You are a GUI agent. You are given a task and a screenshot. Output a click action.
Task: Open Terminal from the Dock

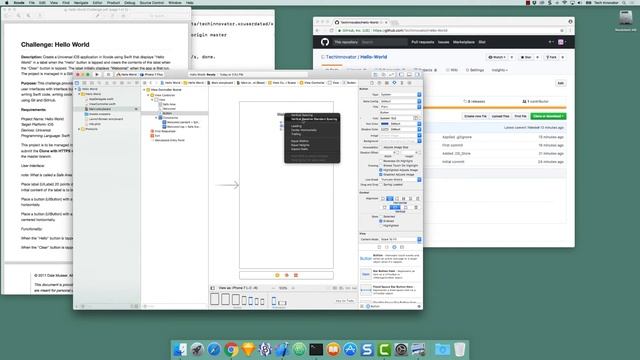(316, 350)
